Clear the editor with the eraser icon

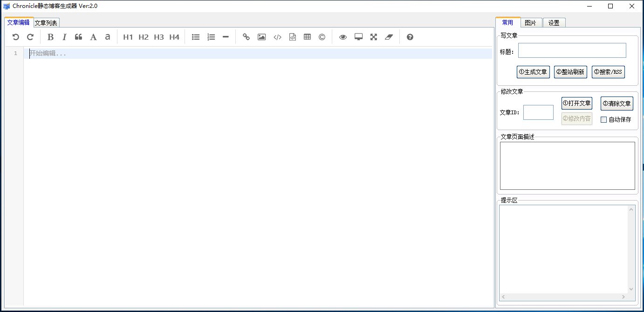[389, 37]
